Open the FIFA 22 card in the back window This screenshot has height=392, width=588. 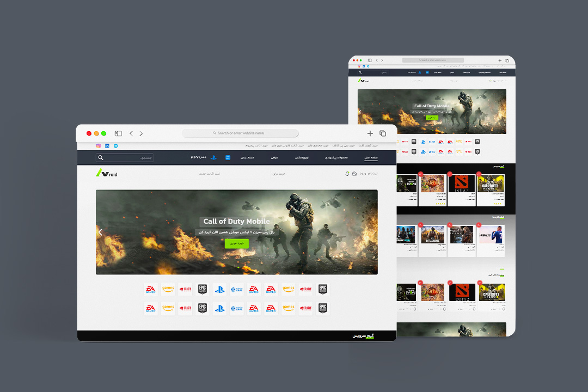491,241
